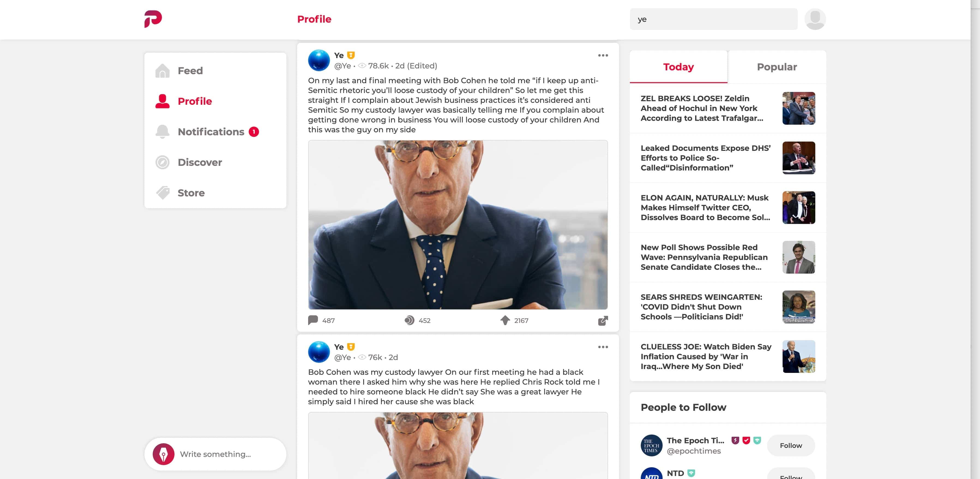Open the three-dot menu on the first post

click(603, 56)
